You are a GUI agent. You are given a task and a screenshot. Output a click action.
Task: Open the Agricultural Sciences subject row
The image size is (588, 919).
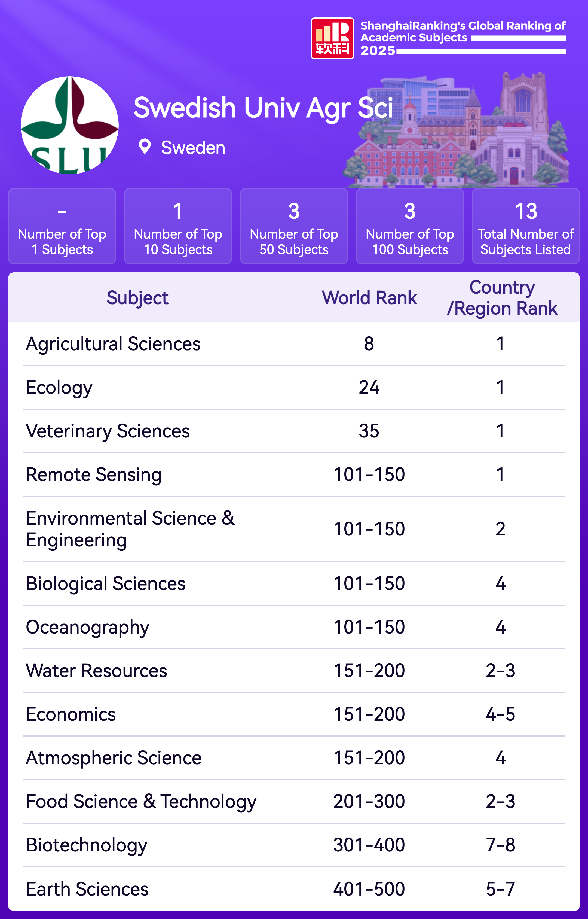click(x=114, y=344)
